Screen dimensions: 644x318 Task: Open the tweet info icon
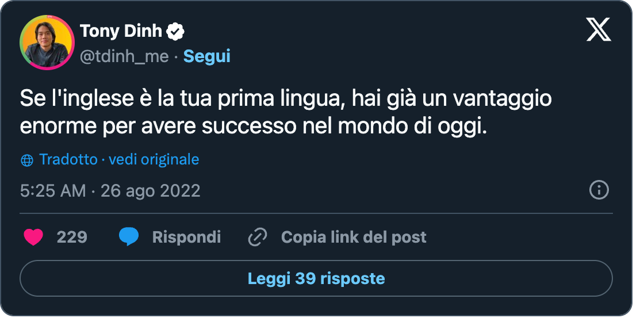point(599,190)
